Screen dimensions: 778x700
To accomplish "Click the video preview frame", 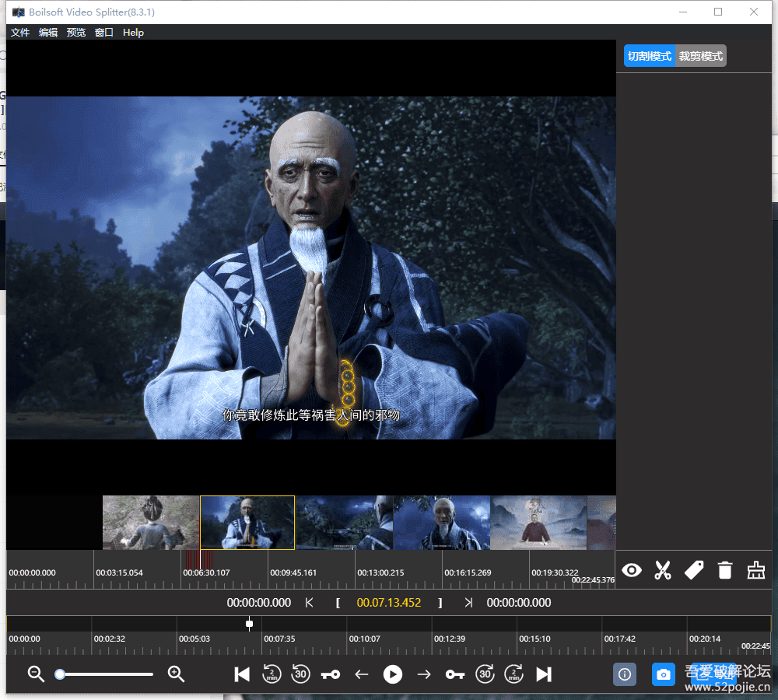I will click(311, 268).
